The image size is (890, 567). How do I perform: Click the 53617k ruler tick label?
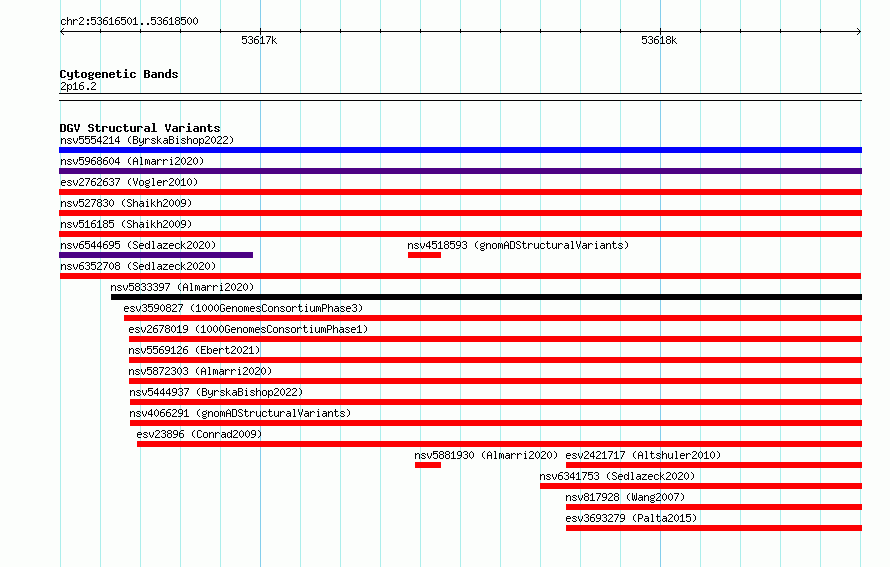coord(259,40)
